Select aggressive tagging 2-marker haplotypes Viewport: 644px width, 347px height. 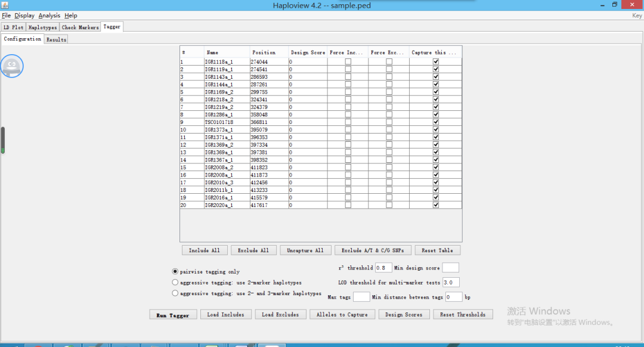[x=175, y=283]
